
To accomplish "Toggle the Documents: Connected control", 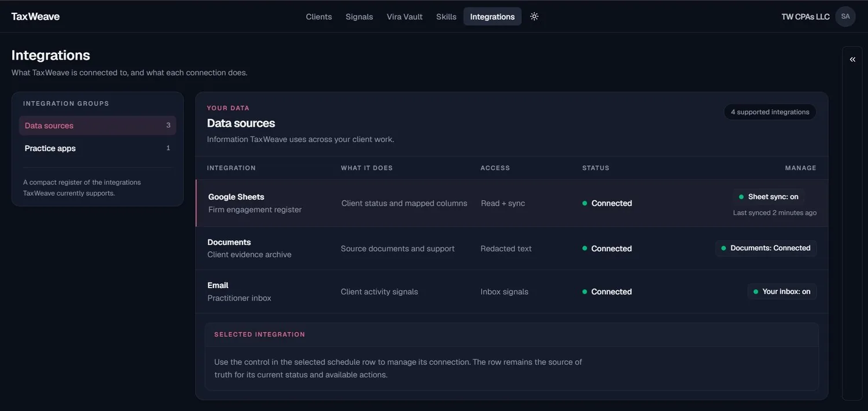I will [766, 248].
